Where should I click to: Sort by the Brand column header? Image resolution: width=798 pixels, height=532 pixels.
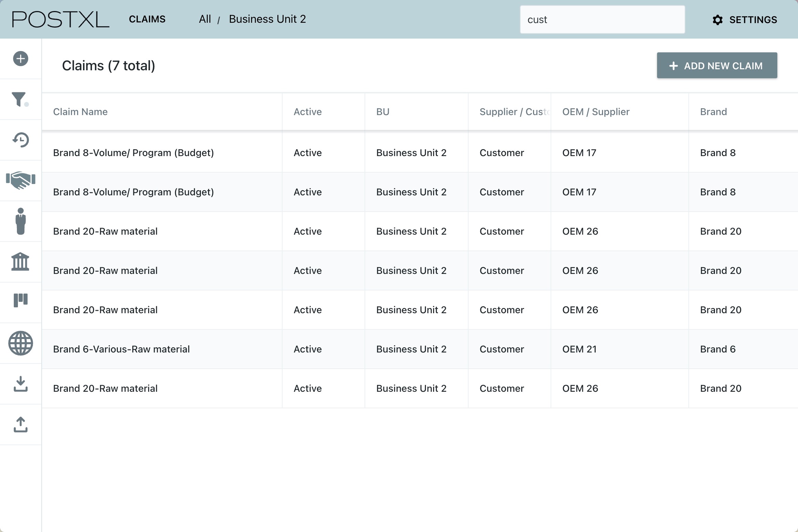pos(713,112)
